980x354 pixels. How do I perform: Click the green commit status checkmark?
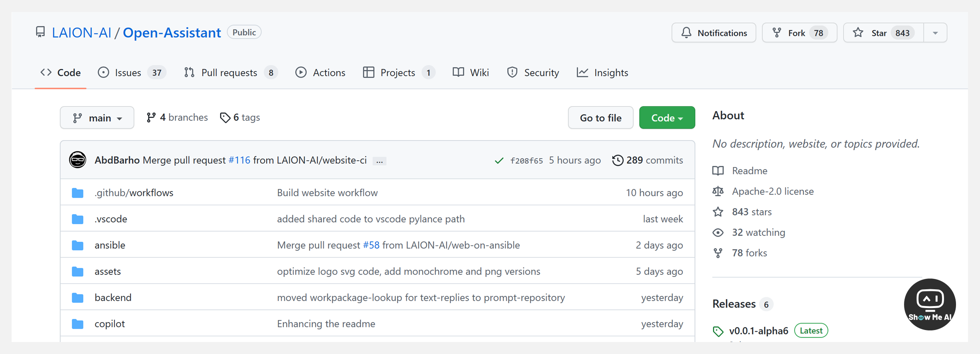[499, 161]
